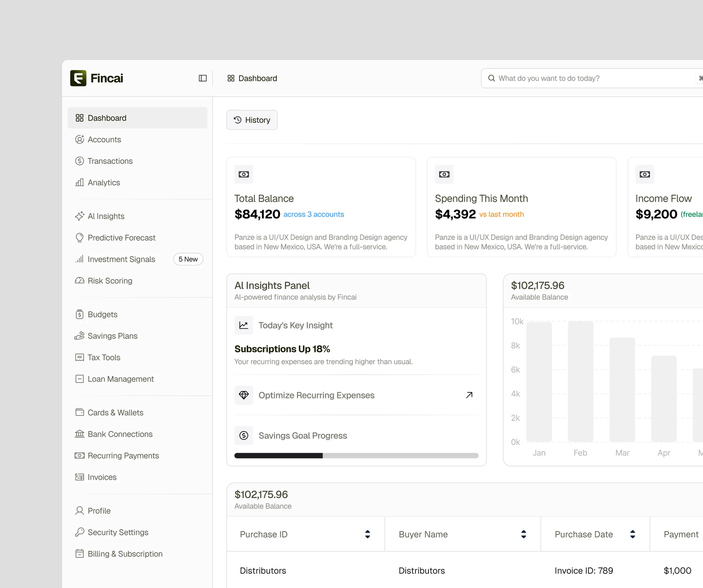
Task: Click the Loan Management icon
Action: pos(80,379)
